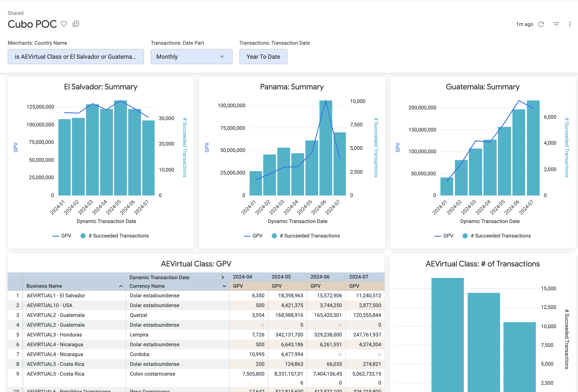Click Succeeded Transactions swatch in Guatemala legend
578x392 pixels.
point(465,236)
